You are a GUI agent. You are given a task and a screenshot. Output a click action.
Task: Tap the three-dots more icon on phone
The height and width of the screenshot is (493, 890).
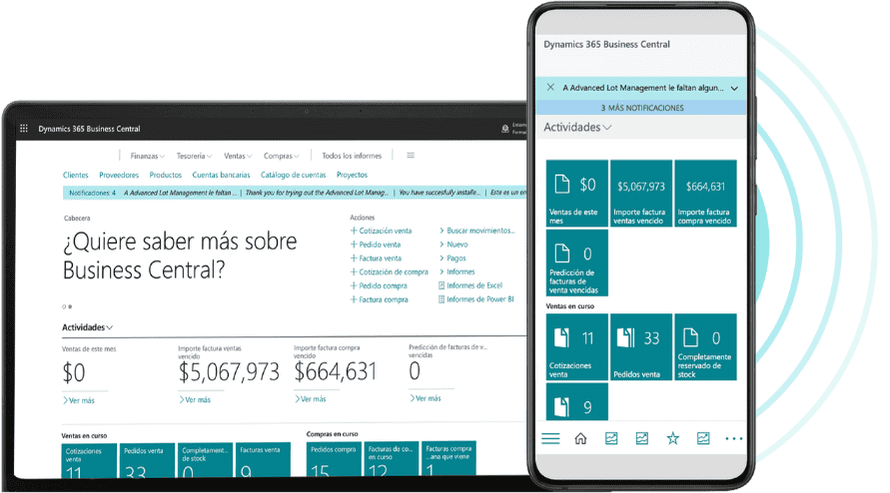733,439
